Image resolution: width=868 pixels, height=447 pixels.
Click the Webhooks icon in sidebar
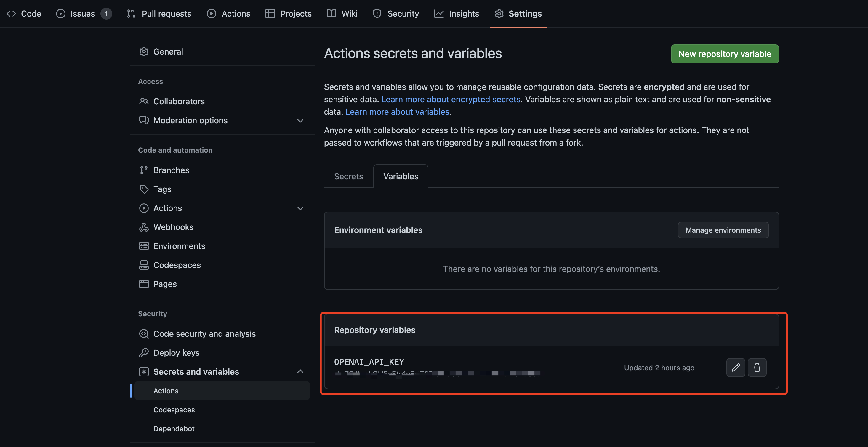tap(144, 227)
